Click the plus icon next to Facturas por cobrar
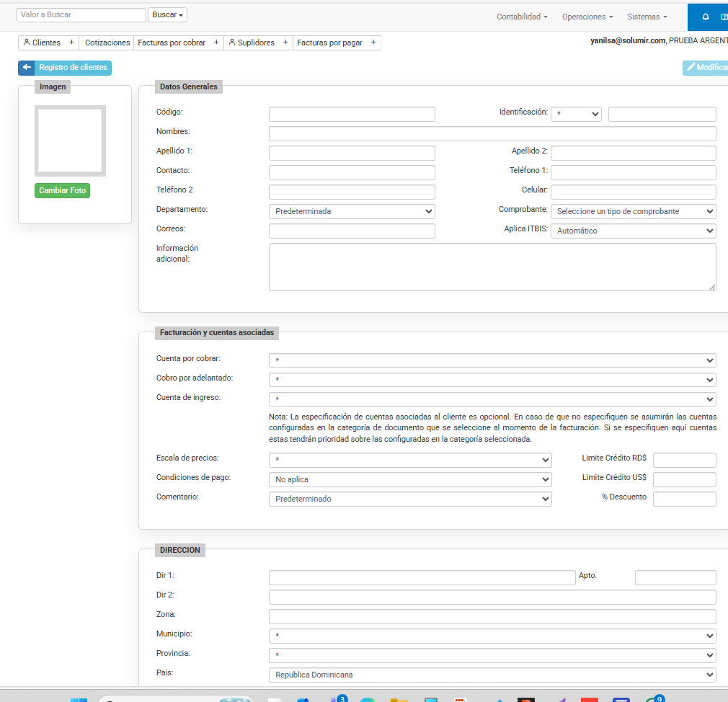The image size is (728, 702). point(216,43)
